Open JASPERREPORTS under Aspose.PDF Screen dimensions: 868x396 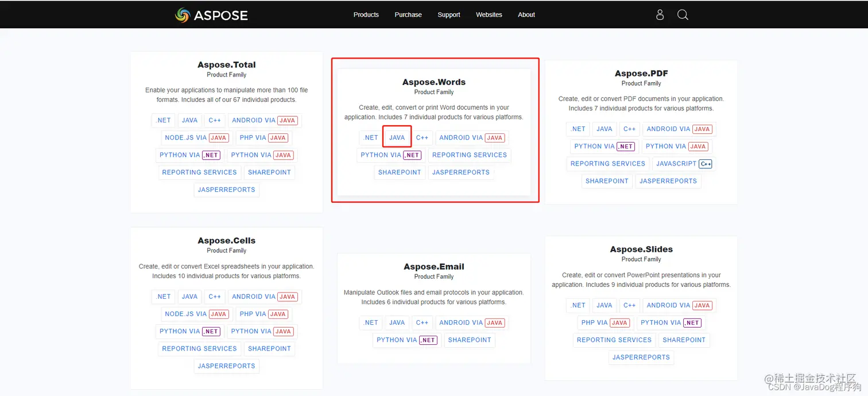tap(668, 181)
